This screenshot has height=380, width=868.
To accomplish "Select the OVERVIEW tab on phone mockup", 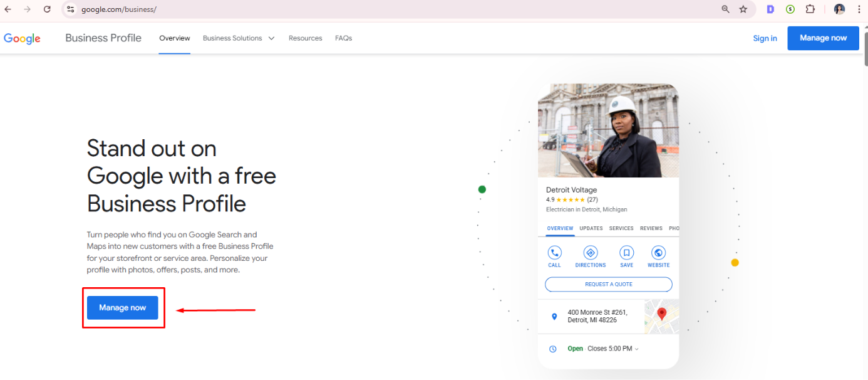I will click(560, 228).
